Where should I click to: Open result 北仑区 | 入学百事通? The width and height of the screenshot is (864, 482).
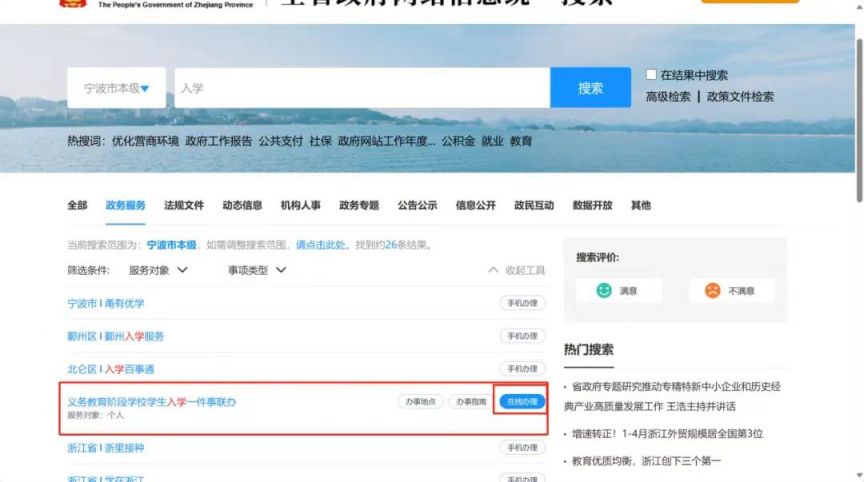coord(111,369)
